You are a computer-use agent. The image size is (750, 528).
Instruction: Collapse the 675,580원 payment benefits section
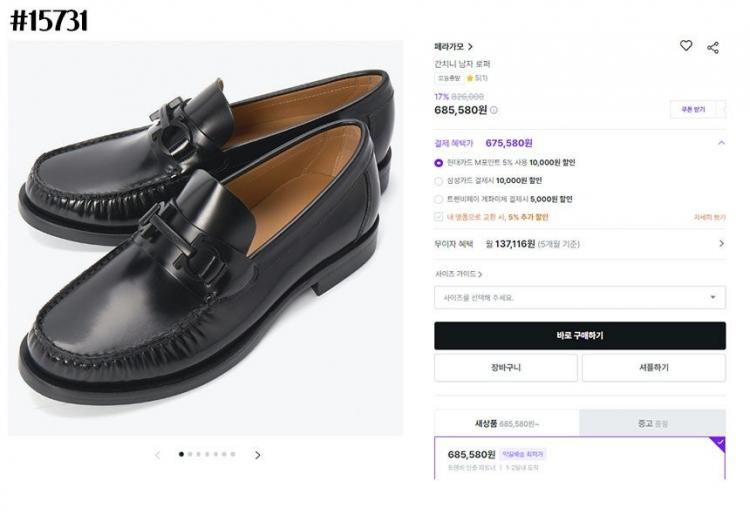click(721, 143)
